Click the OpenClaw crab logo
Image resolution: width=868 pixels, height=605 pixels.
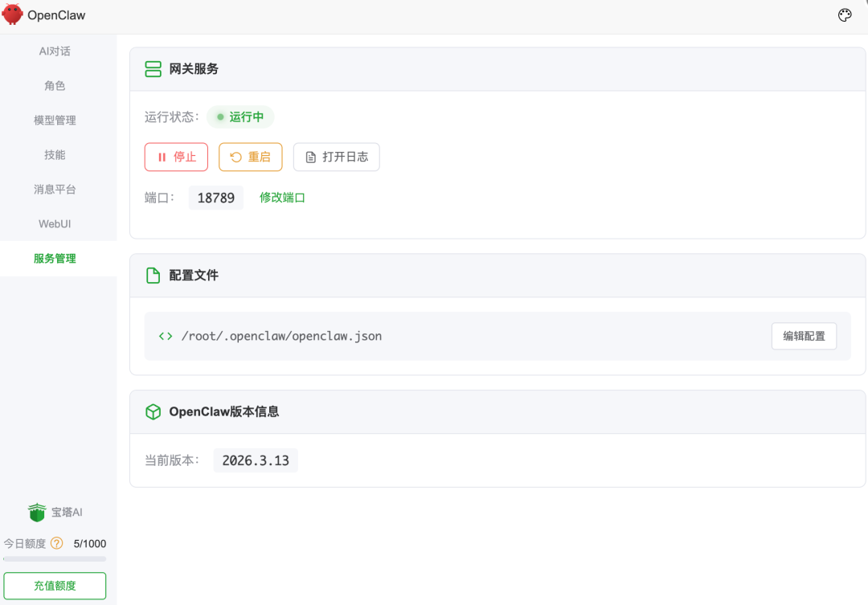[13, 14]
